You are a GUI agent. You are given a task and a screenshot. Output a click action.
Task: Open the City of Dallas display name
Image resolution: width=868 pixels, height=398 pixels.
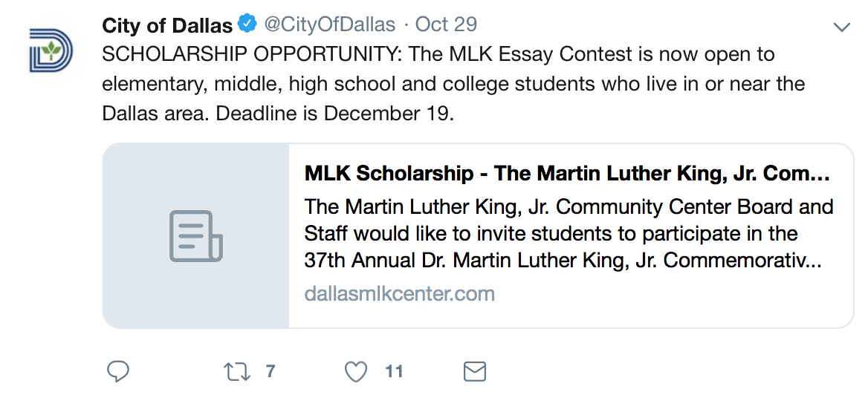click(x=167, y=25)
